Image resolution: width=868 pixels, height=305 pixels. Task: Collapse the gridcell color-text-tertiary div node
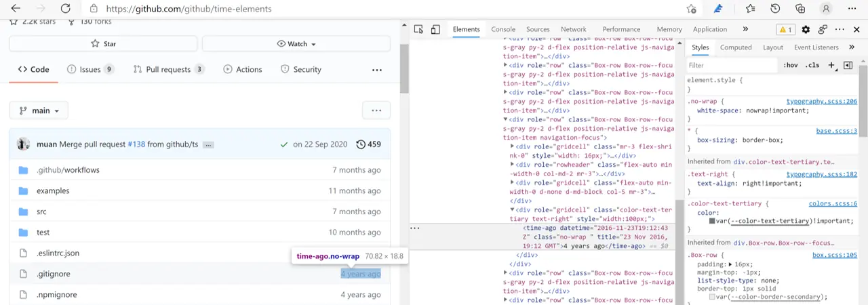coord(513,210)
